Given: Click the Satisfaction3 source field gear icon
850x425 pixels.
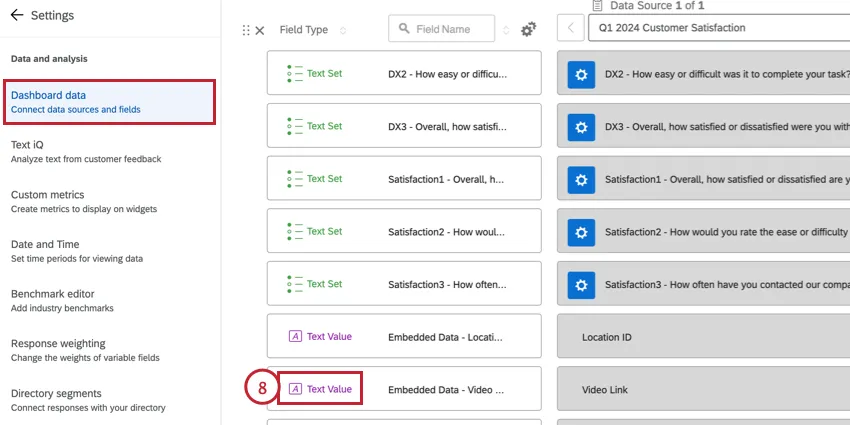Looking at the screenshot, I should pyautogui.click(x=582, y=284).
